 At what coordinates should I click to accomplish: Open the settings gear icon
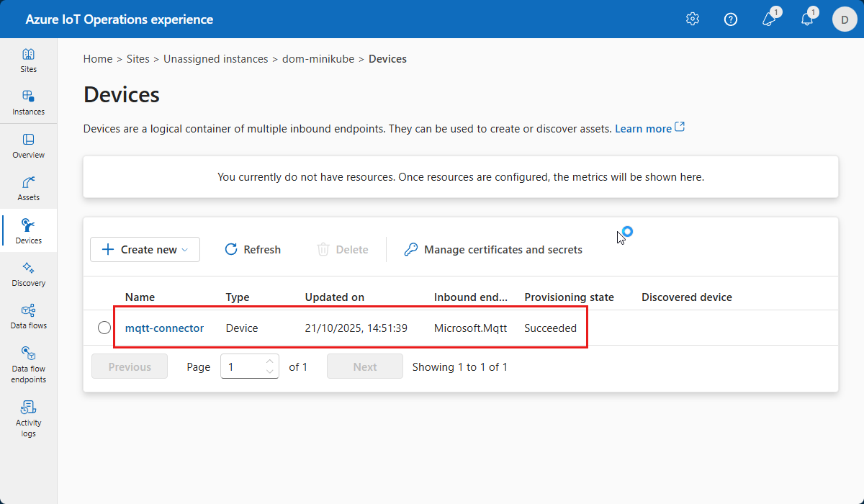coord(693,19)
